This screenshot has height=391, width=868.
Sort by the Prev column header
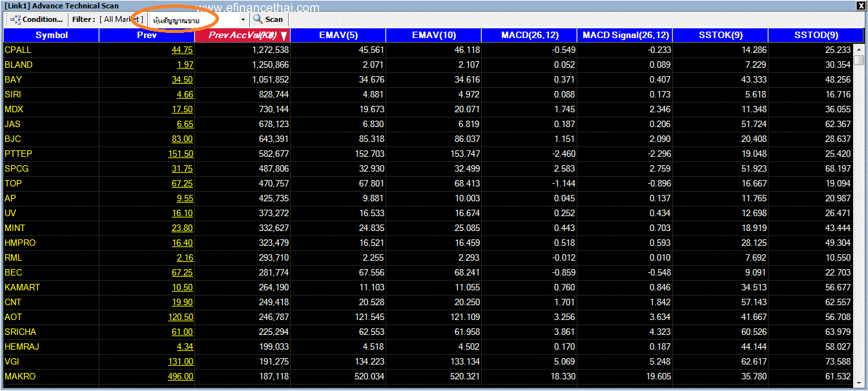[x=147, y=35]
